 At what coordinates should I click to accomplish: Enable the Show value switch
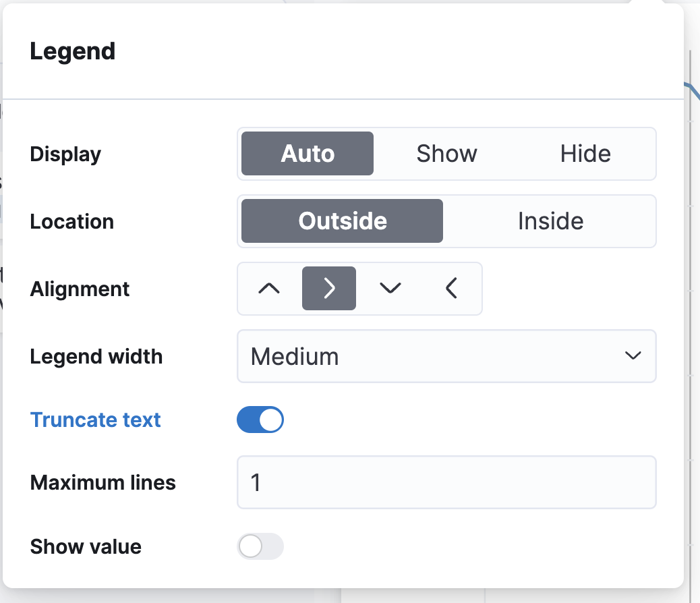tap(260, 546)
